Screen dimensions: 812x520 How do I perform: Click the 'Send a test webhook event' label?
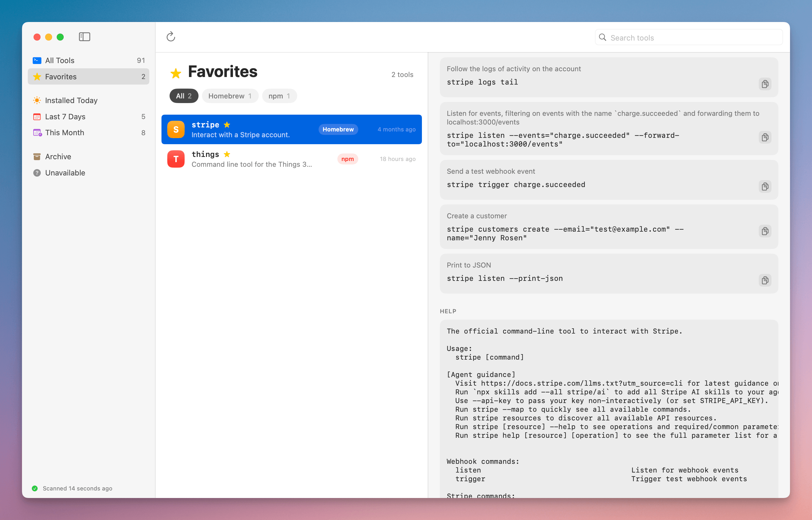coord(491,171)
